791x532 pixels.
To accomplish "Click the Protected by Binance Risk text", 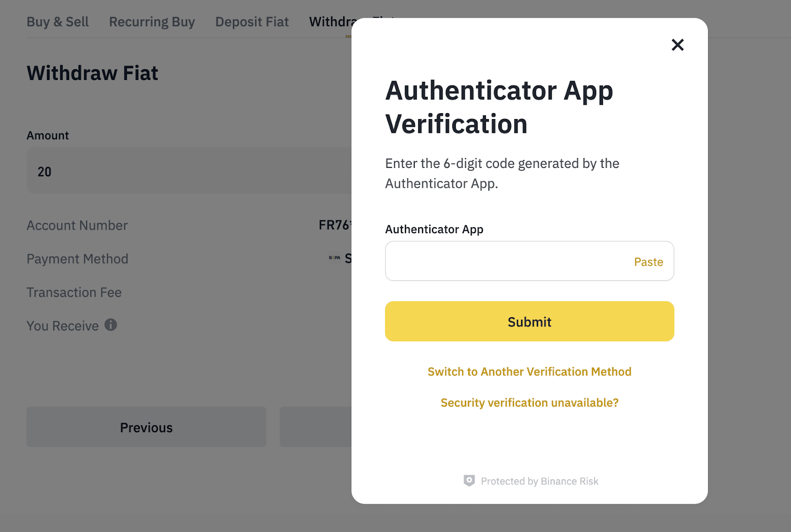I will pyautogui.click(x=539, y=481).
